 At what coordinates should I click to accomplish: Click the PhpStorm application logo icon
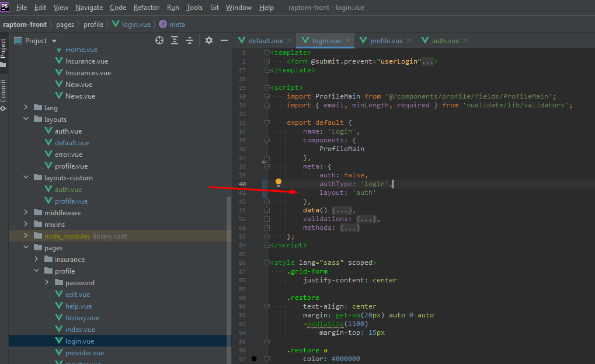tap(5, 6)
